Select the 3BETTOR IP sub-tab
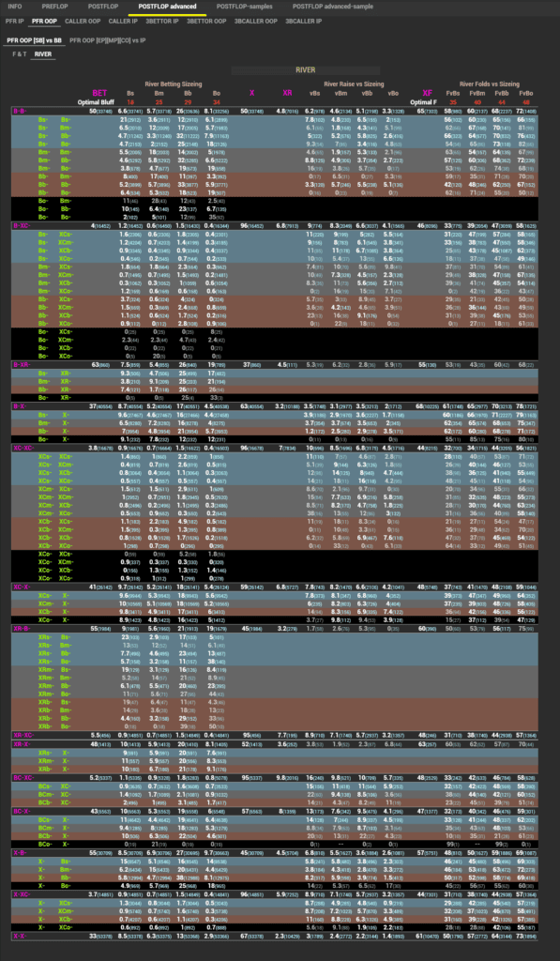Viewport: 560px width, 961px height. point(162,21)
